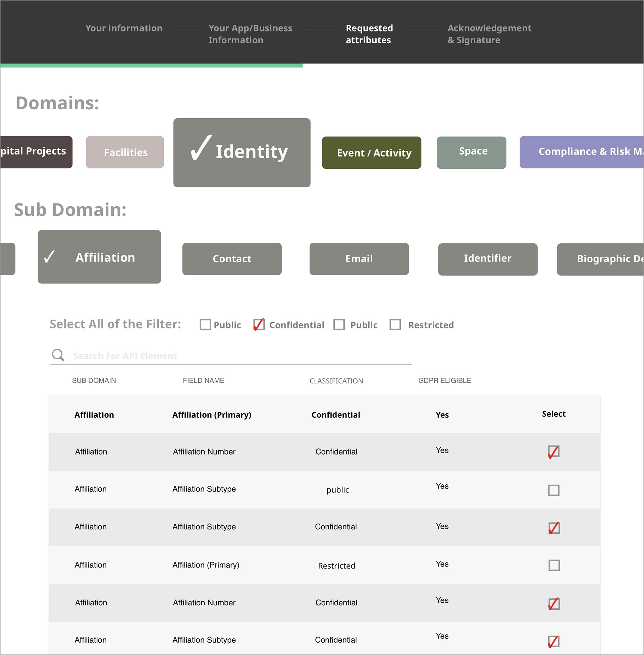Click the Sub Domain heading

click(70, 210)
